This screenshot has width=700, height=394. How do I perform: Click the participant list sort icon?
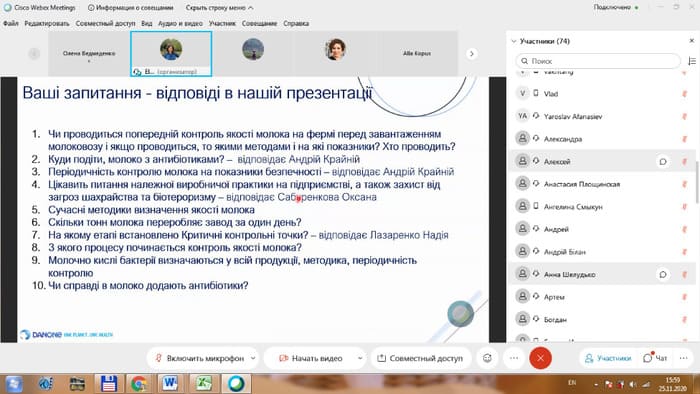click(x=692, y=61)
